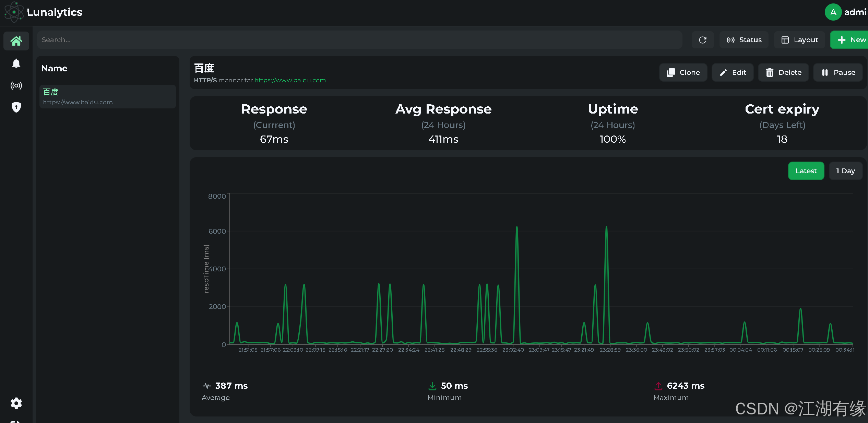Click the Edit monitor button
Viewport: 868px width, 423px height.
point(733,72)
